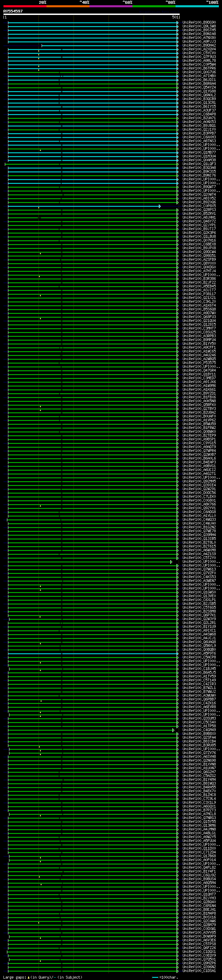Viewport: 222px width, 980px height.
Task: Select label UniRef100_Q2RPS3
Action: tap(199, 210)
